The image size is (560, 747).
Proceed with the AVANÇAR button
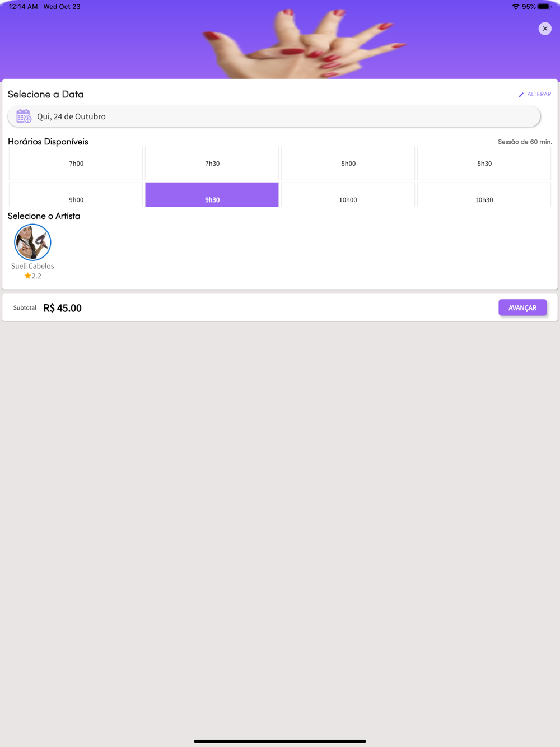click(x=522, y=307)
